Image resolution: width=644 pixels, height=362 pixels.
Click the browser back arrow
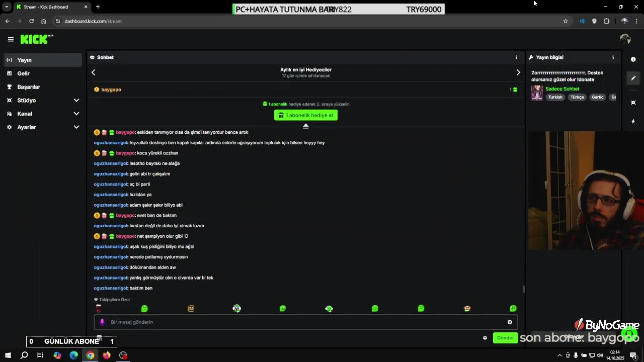point(7,21)
